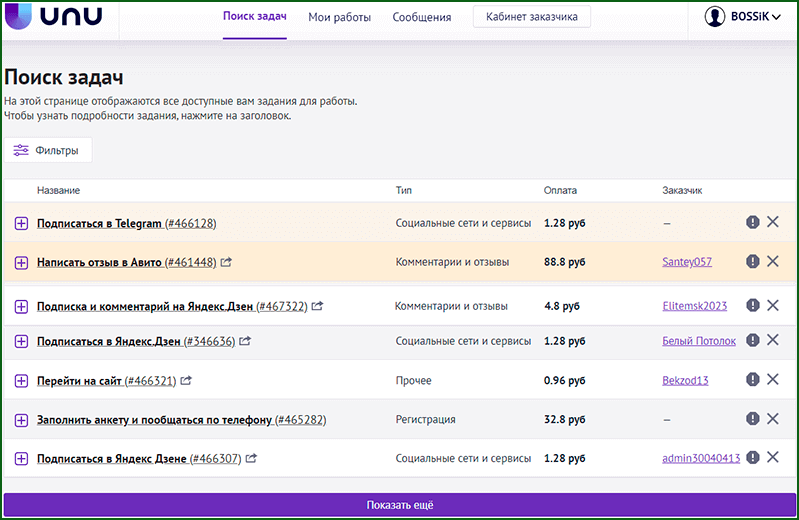
Task: Expand the Подписка и комментарий на Яндекс.Дзен row
Action: (21, 306)
